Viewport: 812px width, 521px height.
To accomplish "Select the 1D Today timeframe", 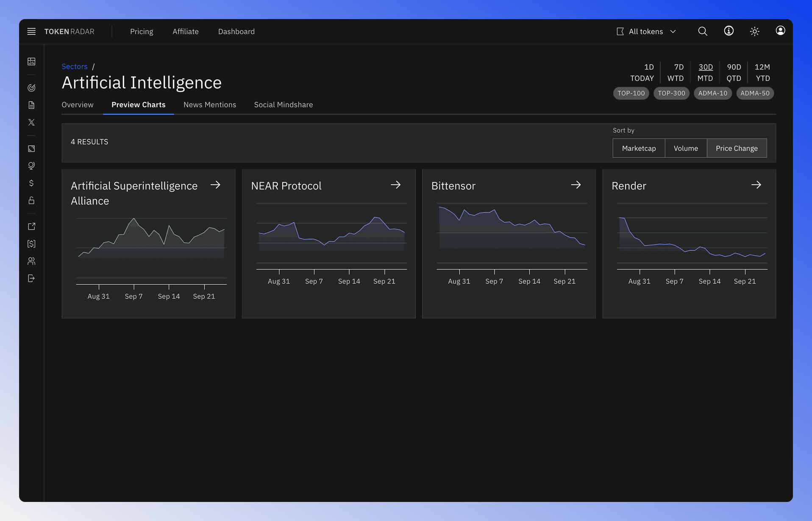I will (x=642, y=72).
